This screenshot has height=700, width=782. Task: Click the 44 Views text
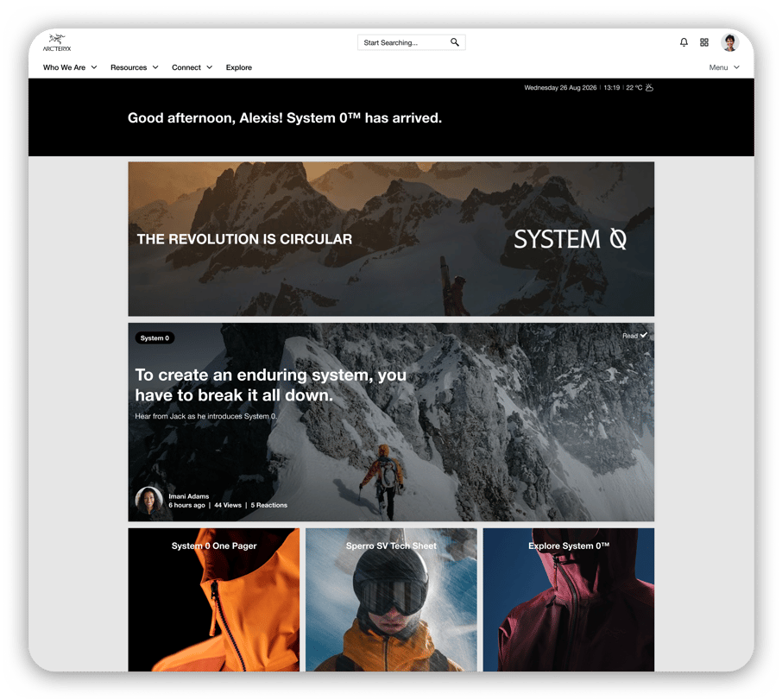coord(228,505)
